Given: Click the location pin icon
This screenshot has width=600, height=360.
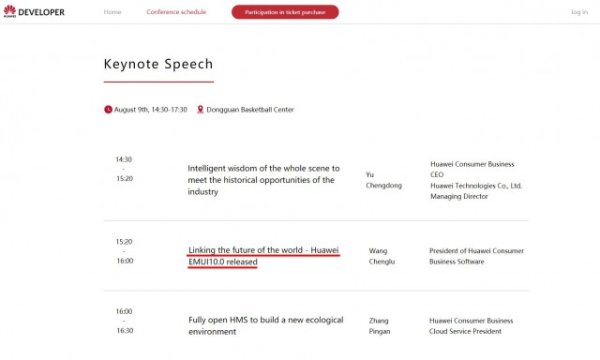Looking at the screenshot, I should 200,109.
